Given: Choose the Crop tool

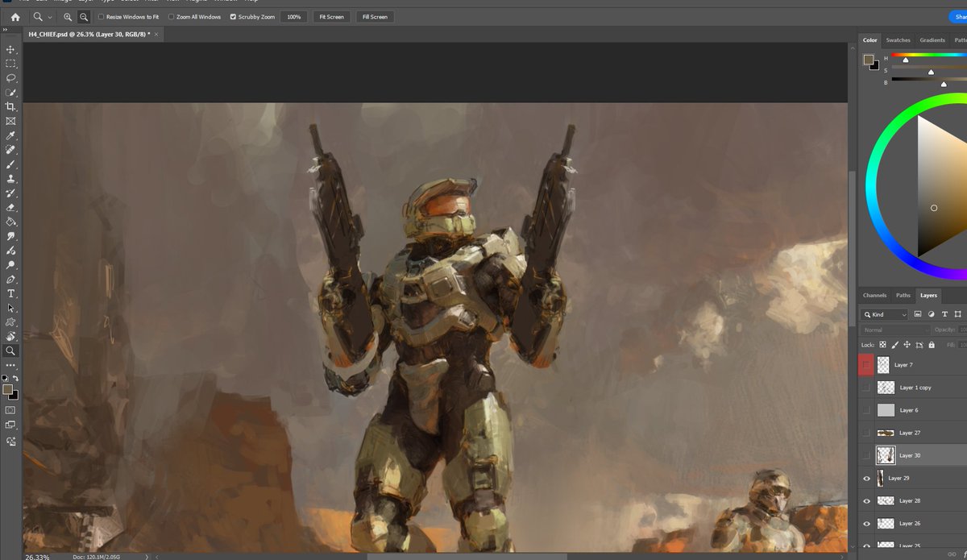Looking at the screenshot, I should tap(10, 106).
